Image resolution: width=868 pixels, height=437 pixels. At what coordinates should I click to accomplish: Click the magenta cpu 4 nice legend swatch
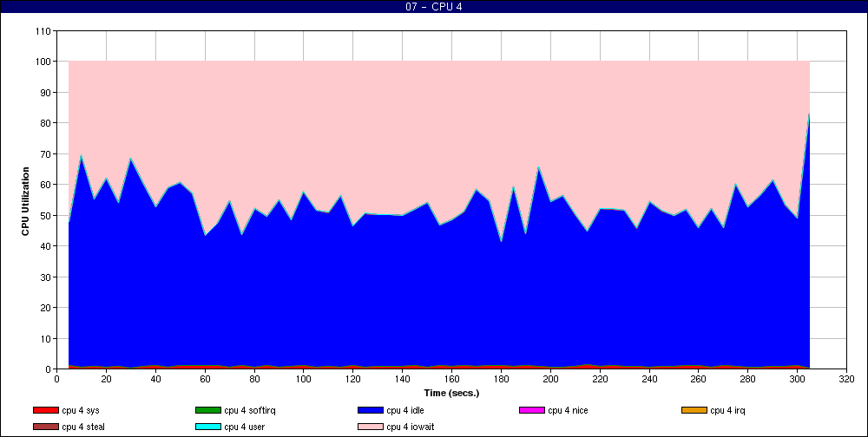coord(532,410)
